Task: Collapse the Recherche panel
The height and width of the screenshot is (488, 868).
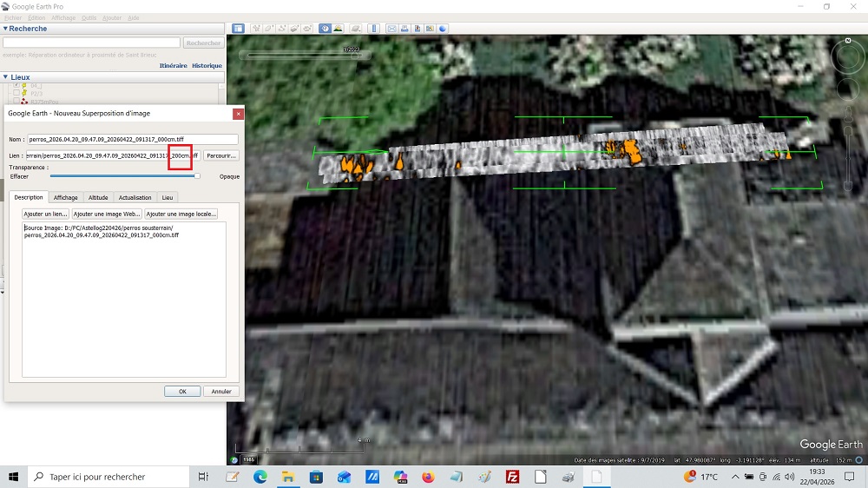Action: [x=5, y=29]
